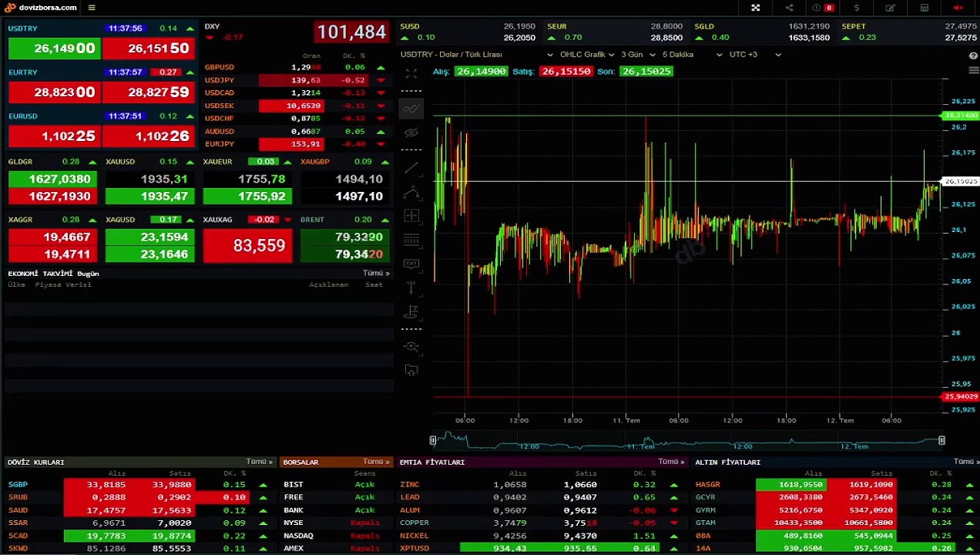
Task: Toggle the red sound mute icon
Action: click(x=958, y=8)
